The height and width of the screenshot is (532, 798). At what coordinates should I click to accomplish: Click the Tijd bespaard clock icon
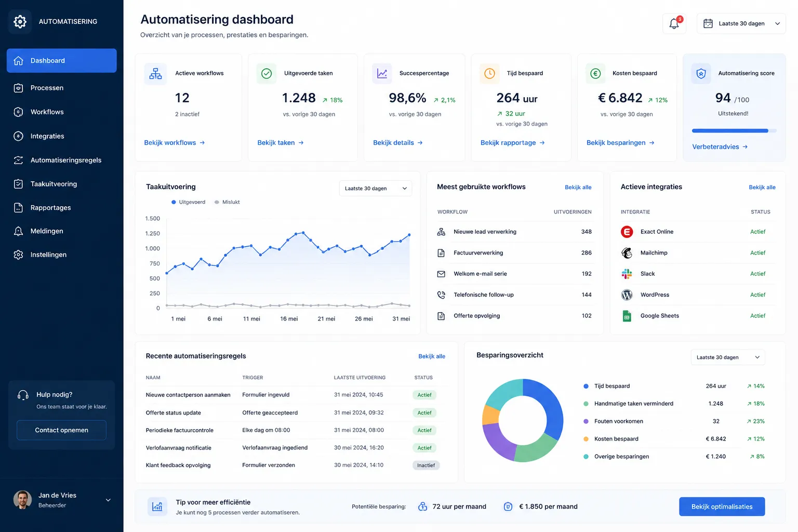click(x=489, y=74)
